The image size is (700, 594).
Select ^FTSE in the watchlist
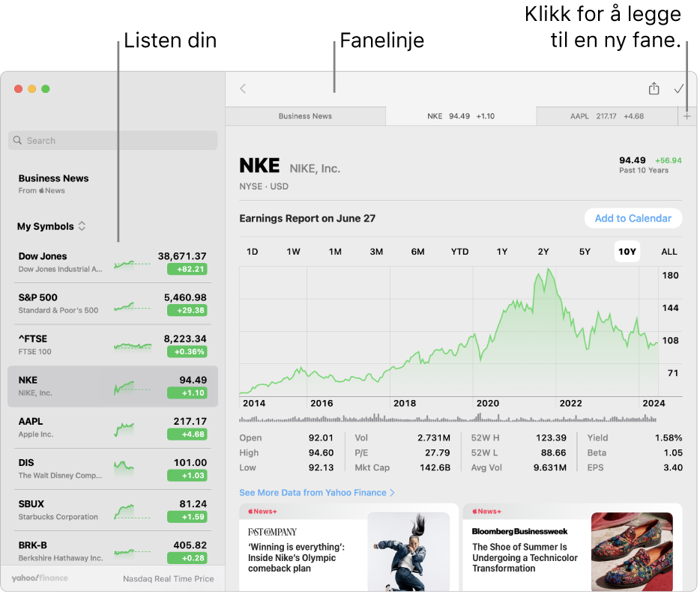click(x=112, y=345)
